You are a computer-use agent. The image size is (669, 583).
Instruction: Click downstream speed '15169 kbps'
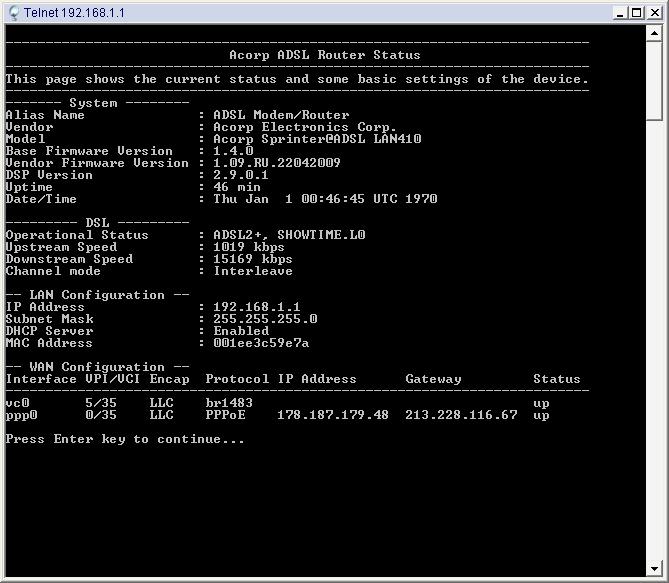(x=253, y=259)
